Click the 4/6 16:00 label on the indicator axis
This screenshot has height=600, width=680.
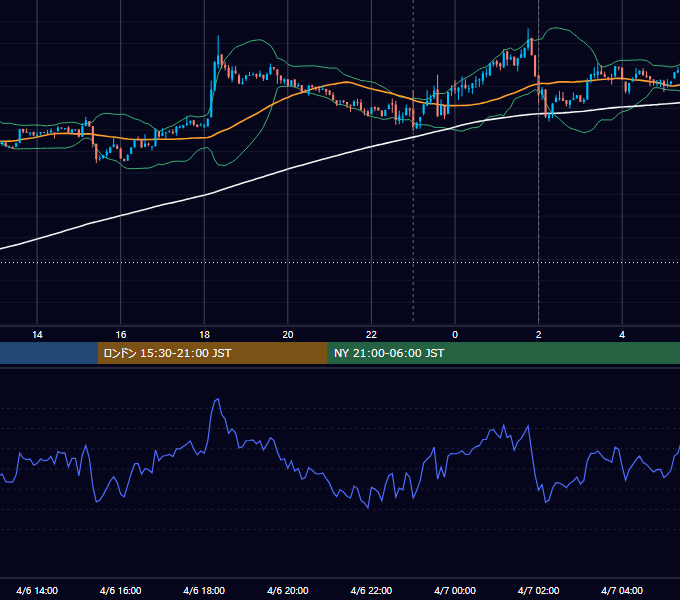pyautogui.click(x=121, y=590)
